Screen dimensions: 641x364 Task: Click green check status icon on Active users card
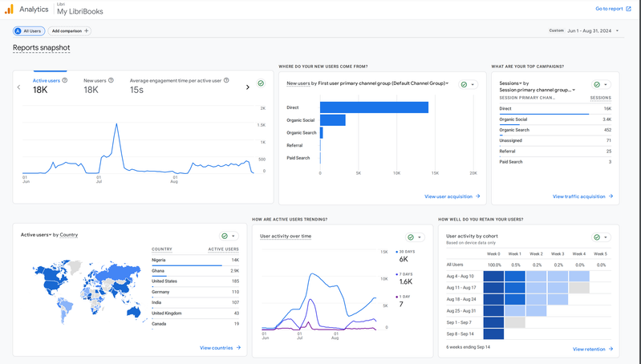coord(261,83)
